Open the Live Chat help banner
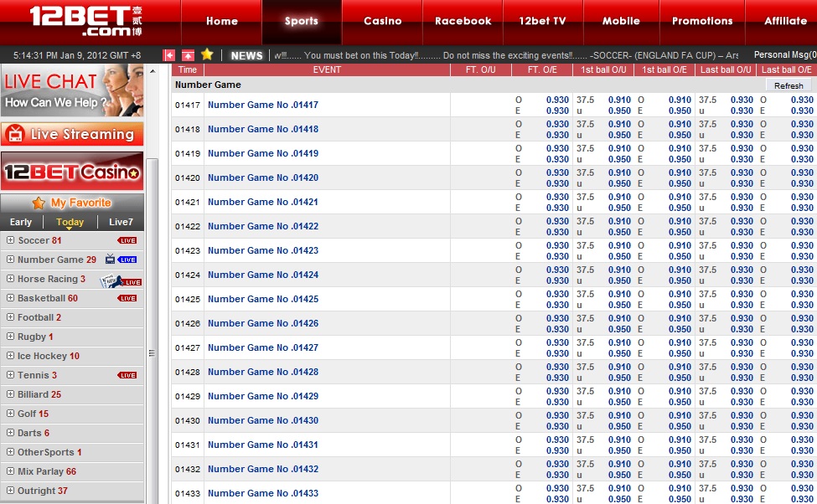The image size is (817, 504). [x=72, y=90]
